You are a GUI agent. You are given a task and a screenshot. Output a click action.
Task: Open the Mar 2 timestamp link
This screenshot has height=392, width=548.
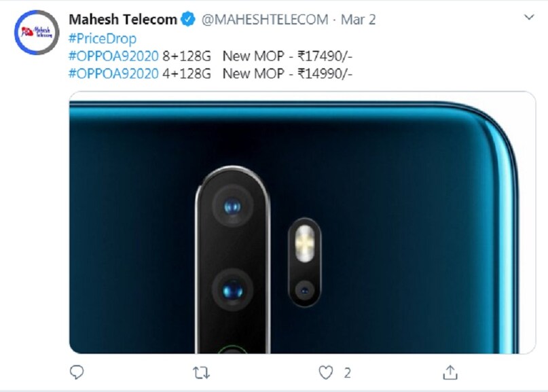point(359,20)
